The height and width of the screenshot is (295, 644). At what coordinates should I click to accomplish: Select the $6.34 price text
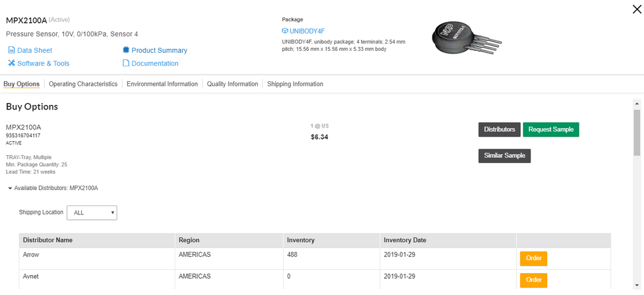click(x=320, y=137)
